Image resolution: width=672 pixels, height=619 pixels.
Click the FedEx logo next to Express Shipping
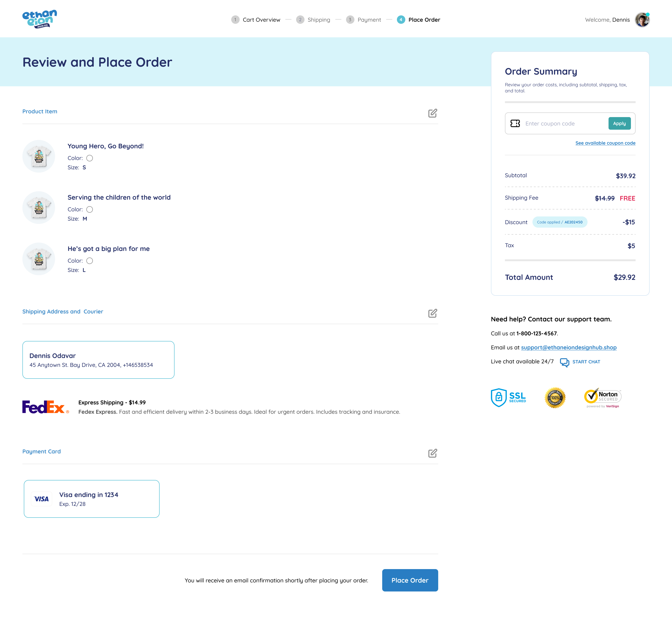[44, 407]
